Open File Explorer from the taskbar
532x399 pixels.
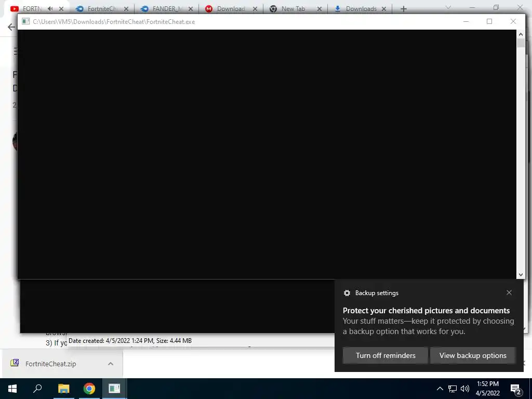(63, 389)
